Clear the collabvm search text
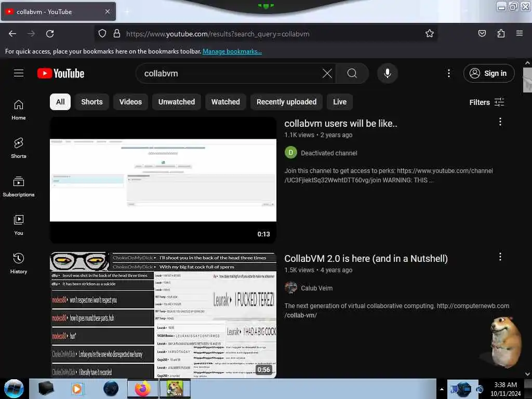The width and height of the screenshot is (532, 399). pos(327,73)
